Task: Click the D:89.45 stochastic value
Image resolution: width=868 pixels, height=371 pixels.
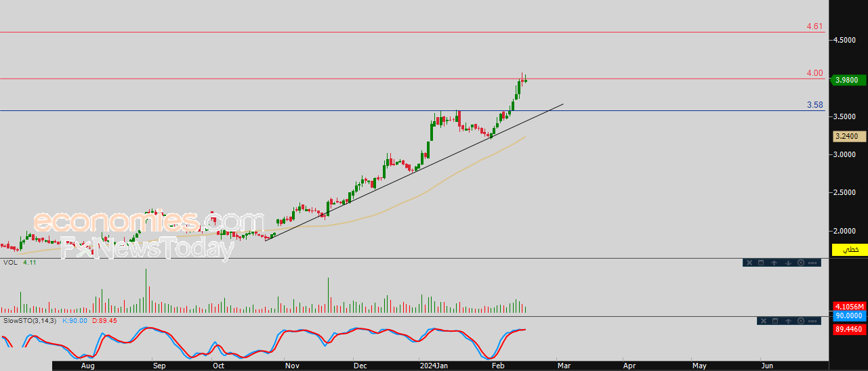Action: tap(104, 320)
